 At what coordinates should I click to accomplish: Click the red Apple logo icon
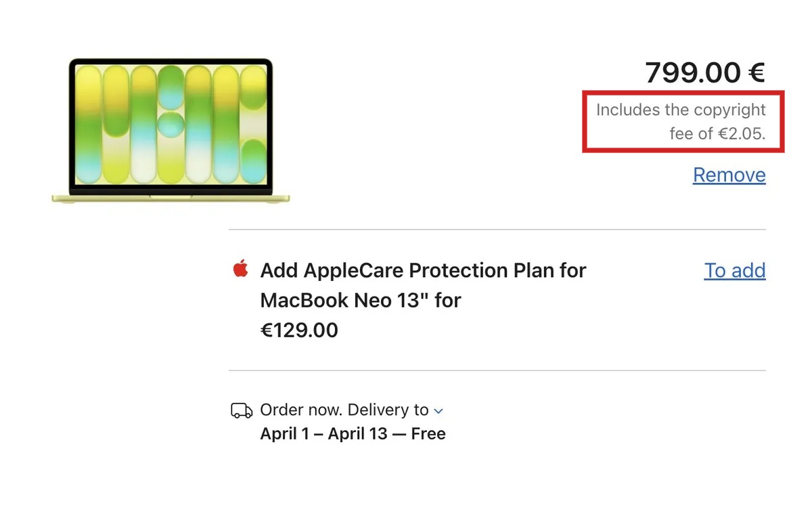(240, 270)
